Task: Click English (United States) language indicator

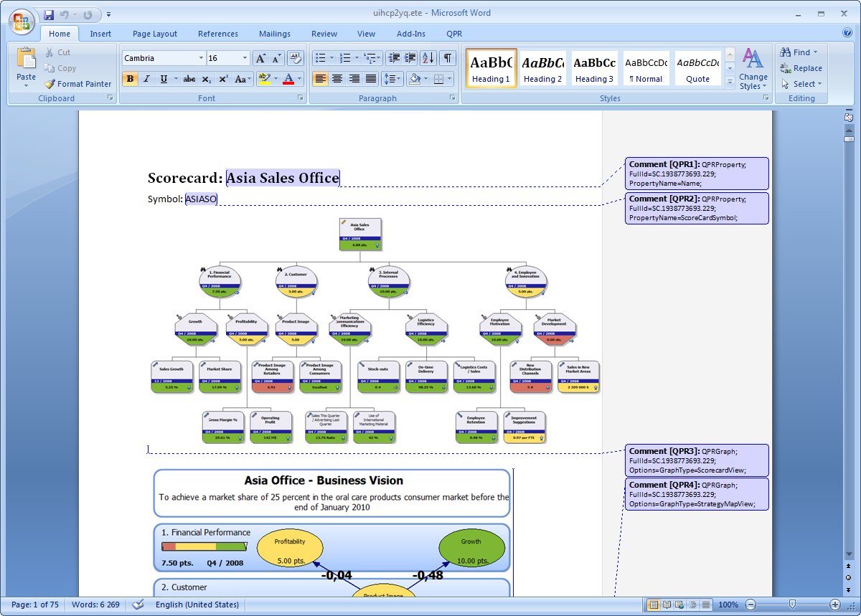Action: [197, 605]
